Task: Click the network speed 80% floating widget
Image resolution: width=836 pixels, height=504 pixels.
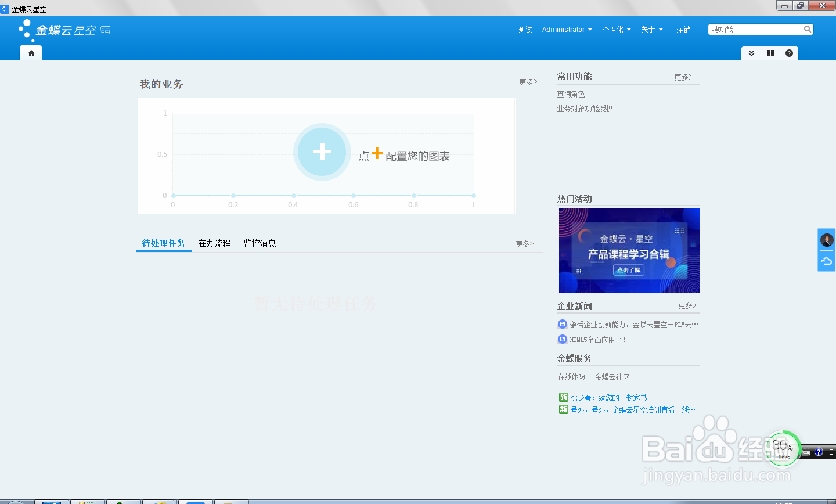Action: point(783,448)
